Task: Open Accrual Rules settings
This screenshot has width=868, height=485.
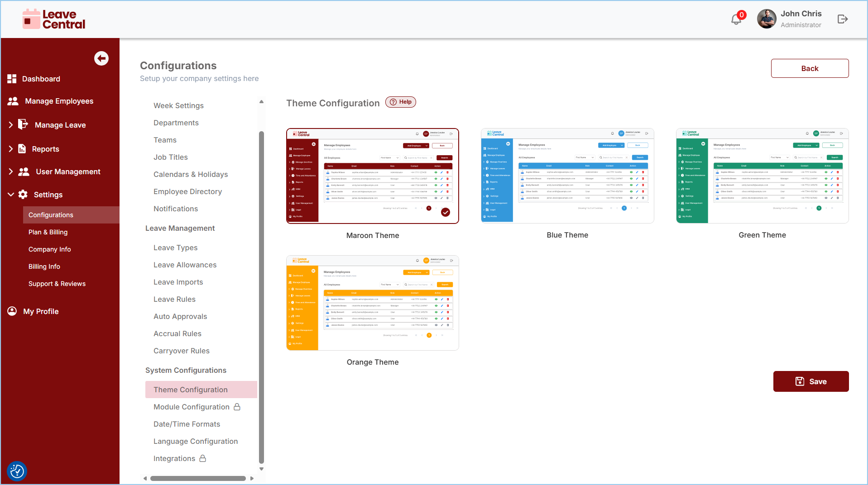Action: (x=177, y=333)
